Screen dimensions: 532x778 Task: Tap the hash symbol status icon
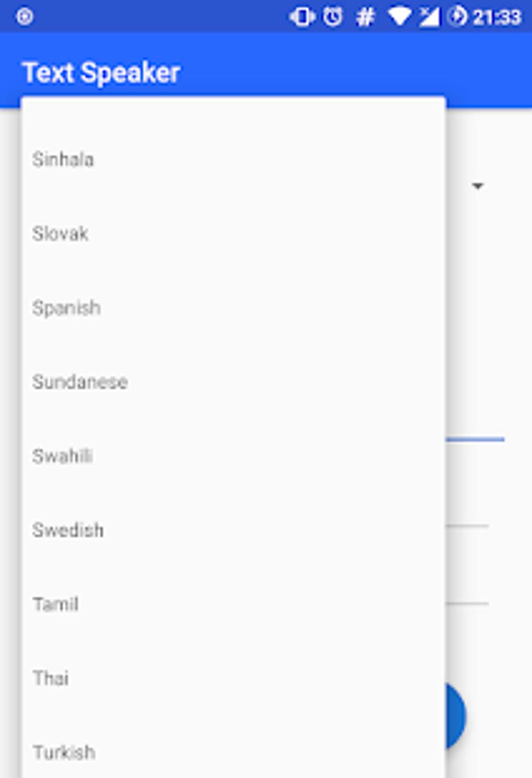click(365, 17)
